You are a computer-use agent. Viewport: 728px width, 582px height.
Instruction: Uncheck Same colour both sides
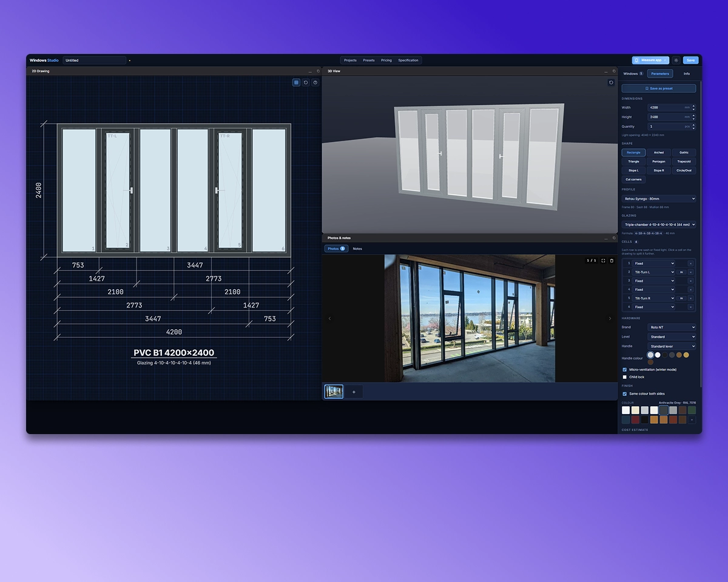(x=625, y=394)
